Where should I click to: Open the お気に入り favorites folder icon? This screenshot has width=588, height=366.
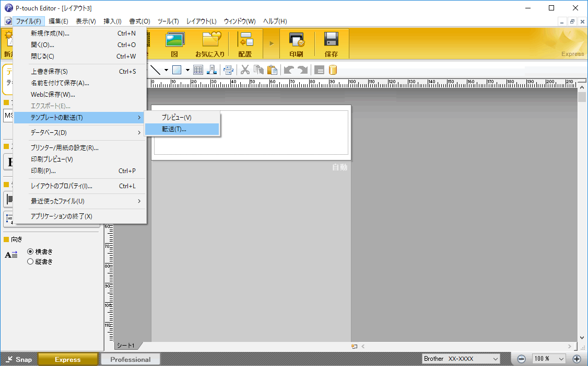pyautogui.click(x=210, y=43)
